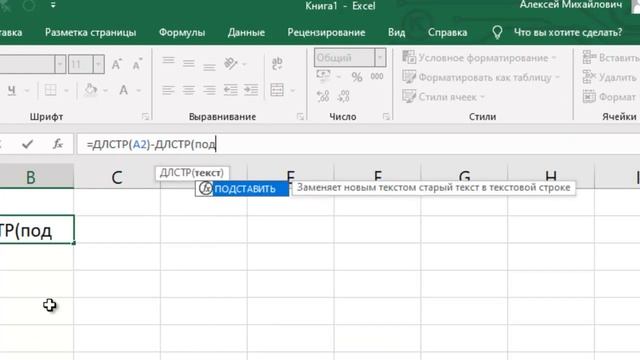Open the Общий number format dropdown
The width and height of the screenshot is (640, 360).
pyautogui.click(x=380, y=58)
